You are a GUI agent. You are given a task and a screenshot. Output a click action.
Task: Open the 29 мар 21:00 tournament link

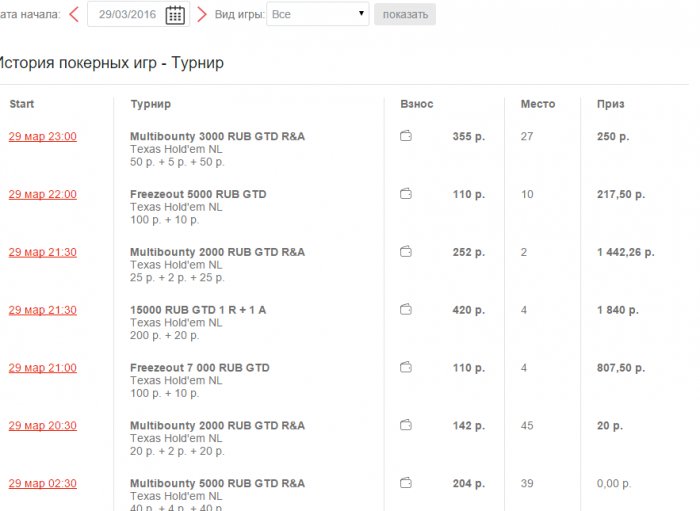coord(42,368)
